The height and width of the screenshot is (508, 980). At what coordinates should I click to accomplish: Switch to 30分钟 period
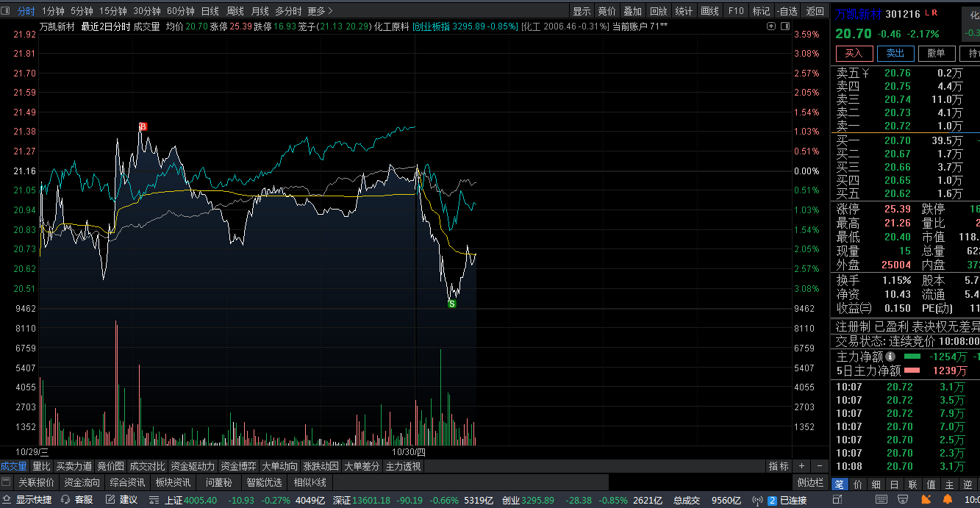tap(147, 11)
